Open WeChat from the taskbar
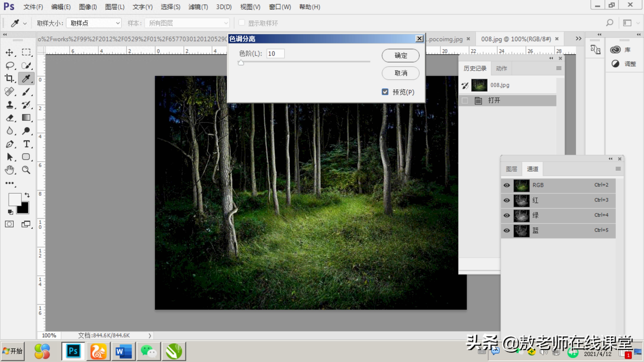This screenshot has width=644, height=362. click(149, 351)
